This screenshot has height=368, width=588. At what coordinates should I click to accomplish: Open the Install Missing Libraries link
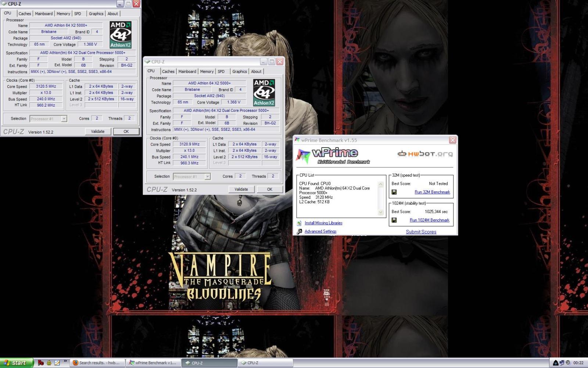[x=323, y=223]
